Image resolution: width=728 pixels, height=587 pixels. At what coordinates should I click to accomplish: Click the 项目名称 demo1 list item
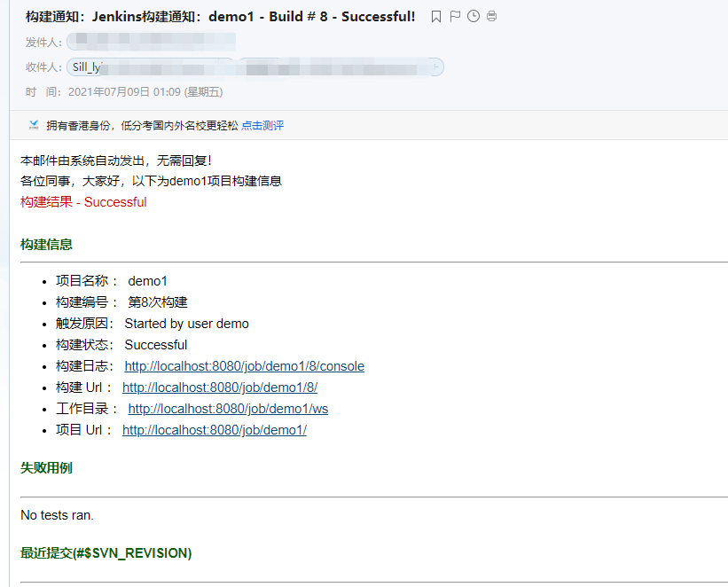click(112, 281)
